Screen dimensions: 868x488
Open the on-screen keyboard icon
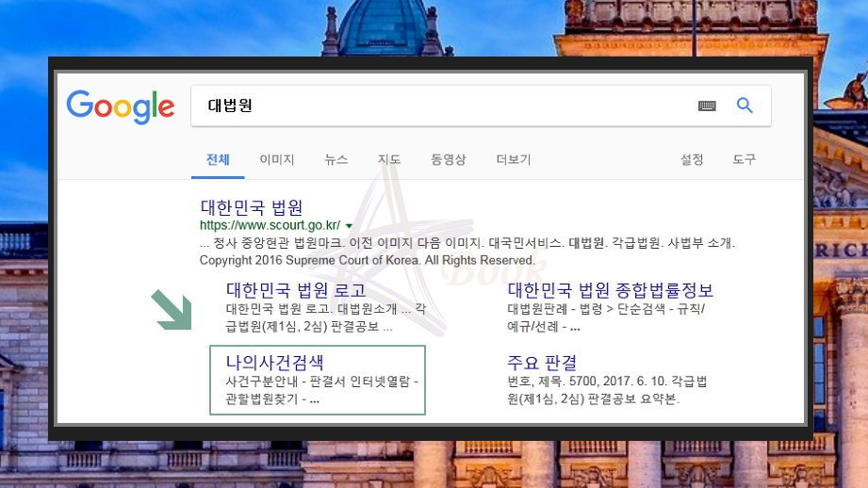(707, 106)
